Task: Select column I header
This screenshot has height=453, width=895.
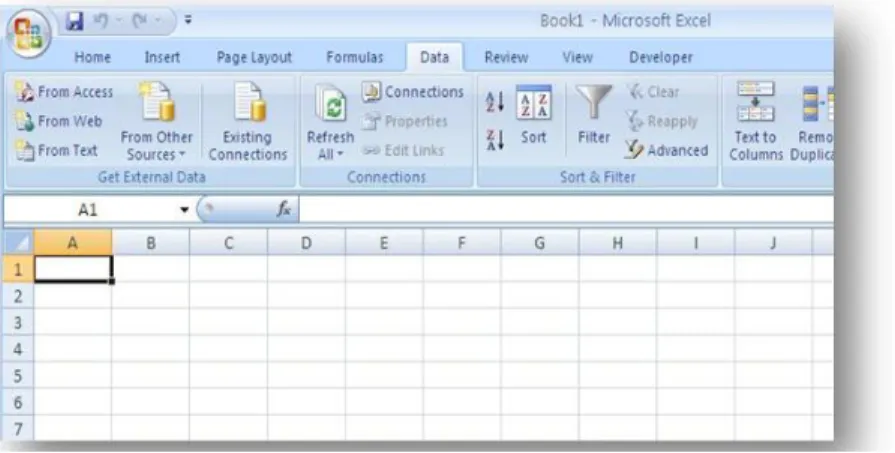Action: click(695, 243)
